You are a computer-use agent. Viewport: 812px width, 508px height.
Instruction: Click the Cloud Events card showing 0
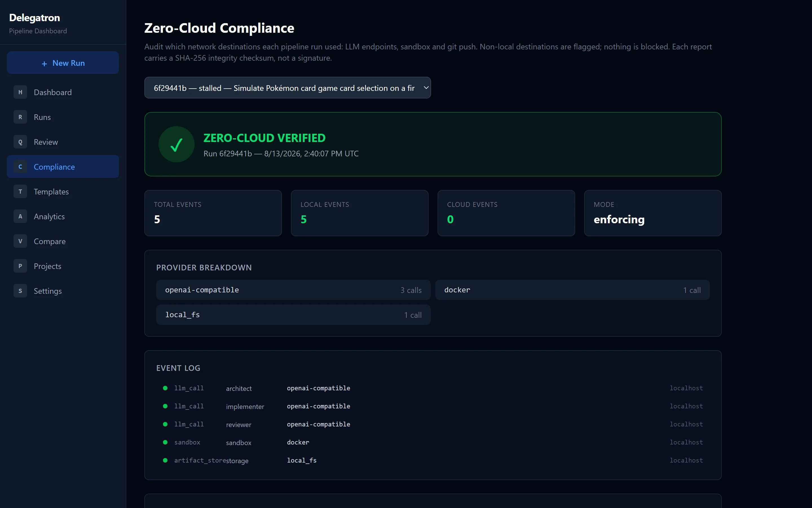pos(506,213)
